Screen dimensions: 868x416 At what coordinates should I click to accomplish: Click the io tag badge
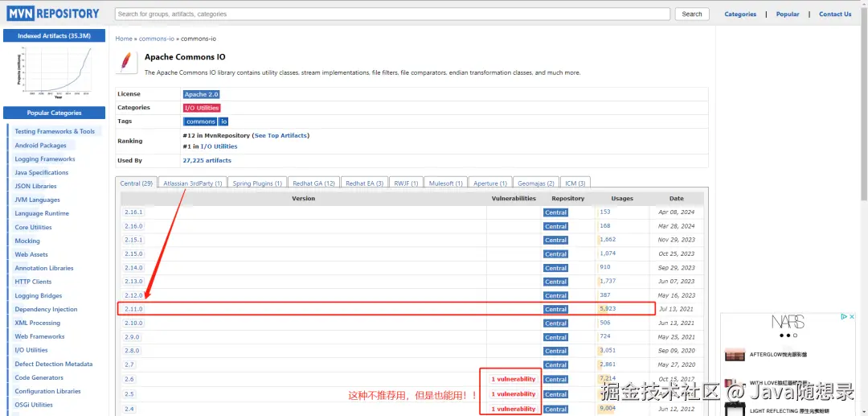[223, 122]
